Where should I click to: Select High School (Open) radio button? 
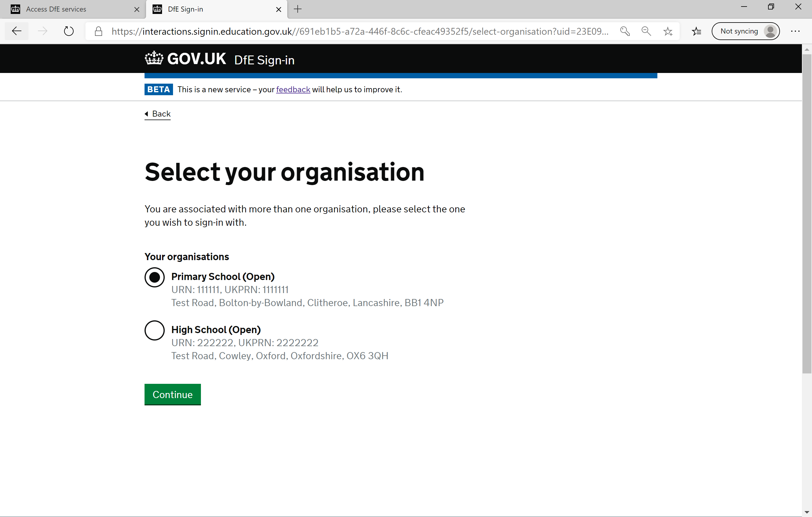point(154,330)
